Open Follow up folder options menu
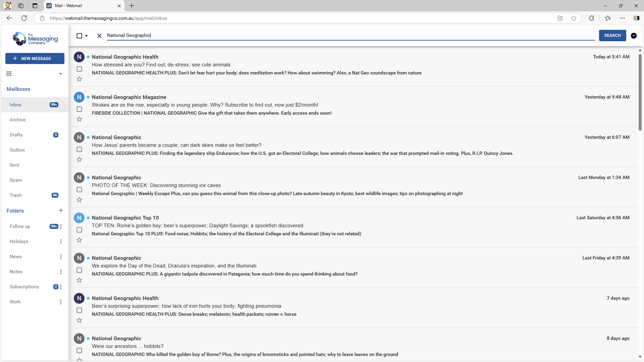Viewport: 644px width, 362px height. click(61, 226)
